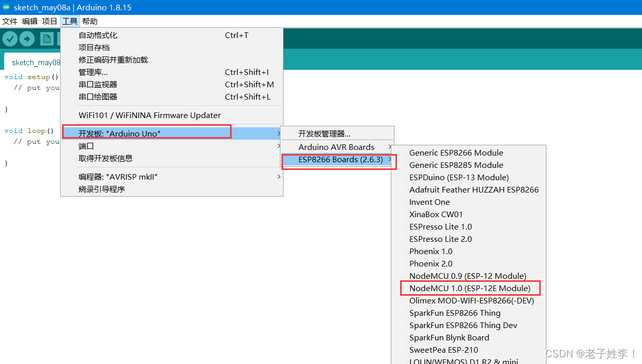
Task: Select ESPresso Lite 2.0 board
Action: [468, 239]
